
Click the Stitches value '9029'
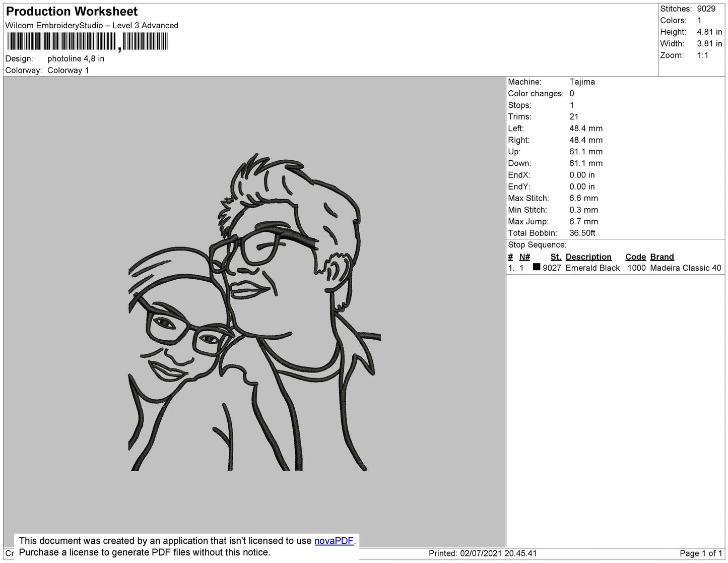[706, 9]
